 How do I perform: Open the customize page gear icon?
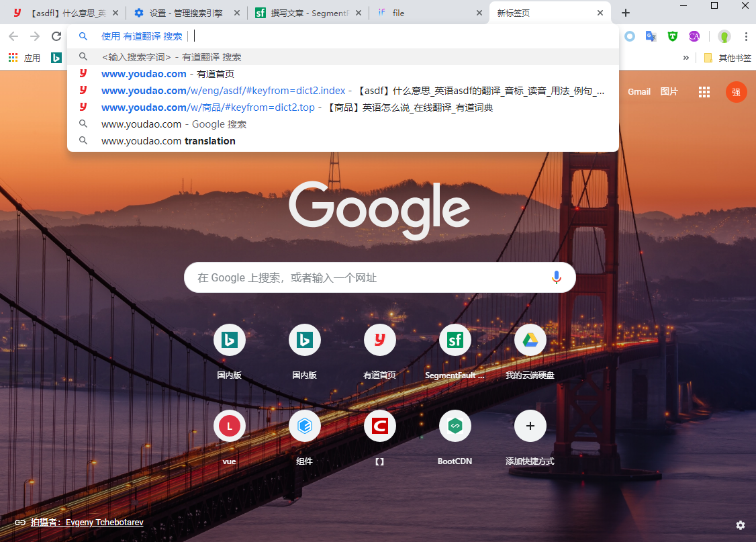tap(741, 525)
